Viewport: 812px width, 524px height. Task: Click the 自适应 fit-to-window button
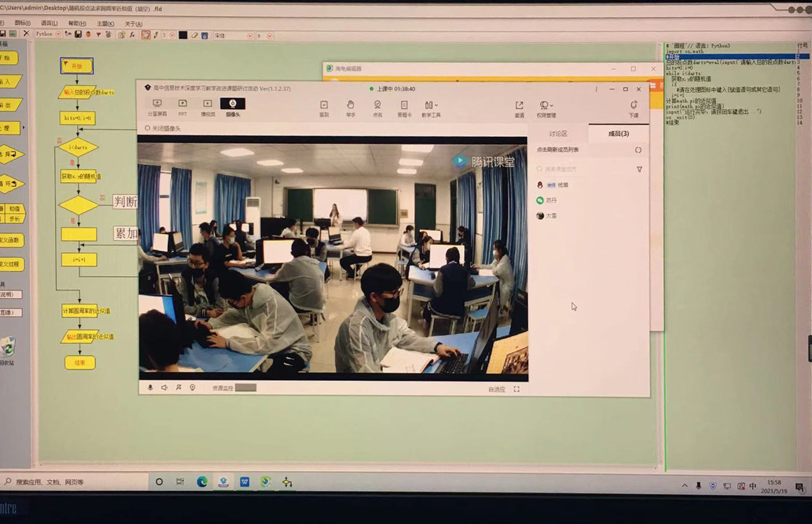pyautogui.click(x=496, y=389)
